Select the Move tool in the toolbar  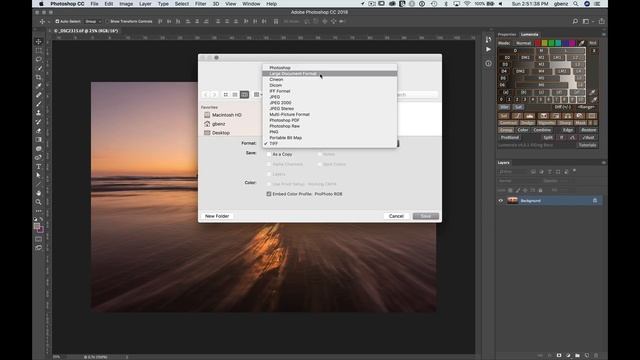pos(39,42)
